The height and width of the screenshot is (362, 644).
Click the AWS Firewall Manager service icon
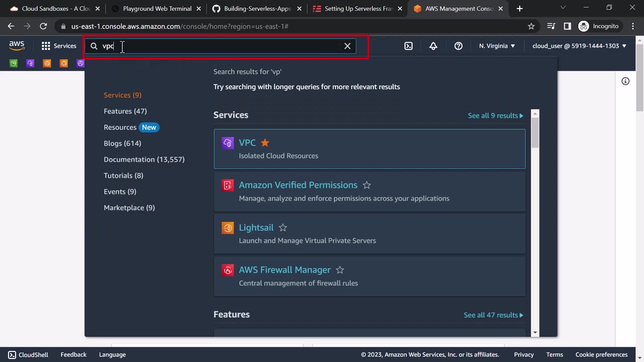227,270
